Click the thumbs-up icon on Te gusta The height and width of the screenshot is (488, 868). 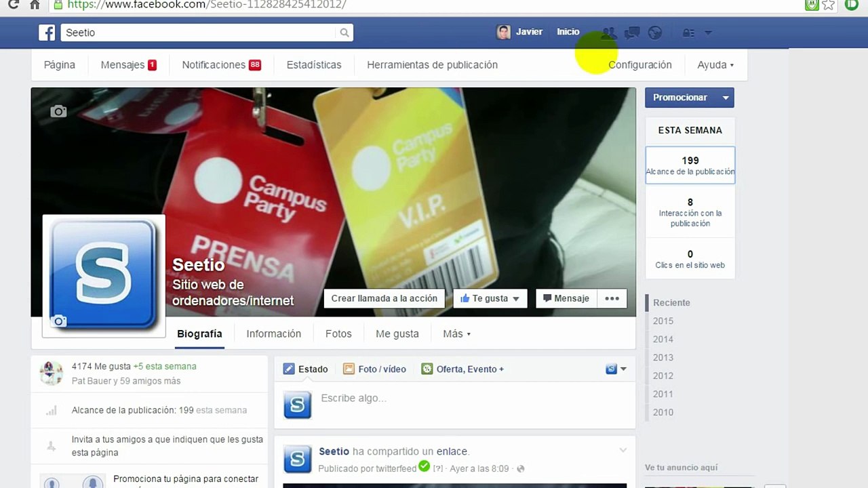pos(465,298)
